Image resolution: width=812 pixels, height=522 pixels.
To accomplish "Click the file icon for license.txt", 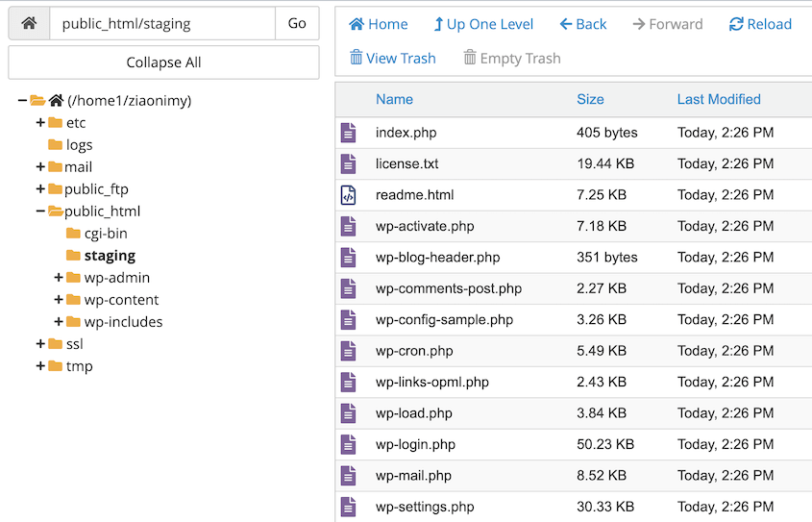I will pos(349,163).
